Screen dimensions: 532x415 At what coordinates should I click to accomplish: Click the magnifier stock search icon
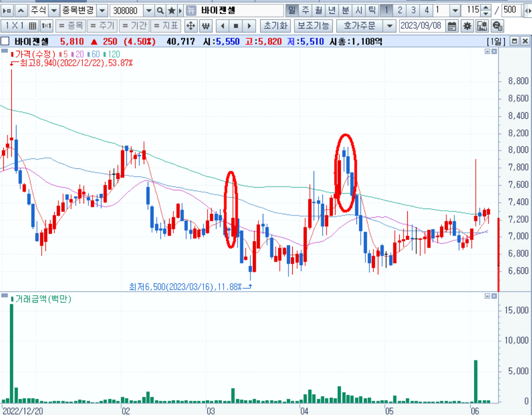tap(161, 11)
